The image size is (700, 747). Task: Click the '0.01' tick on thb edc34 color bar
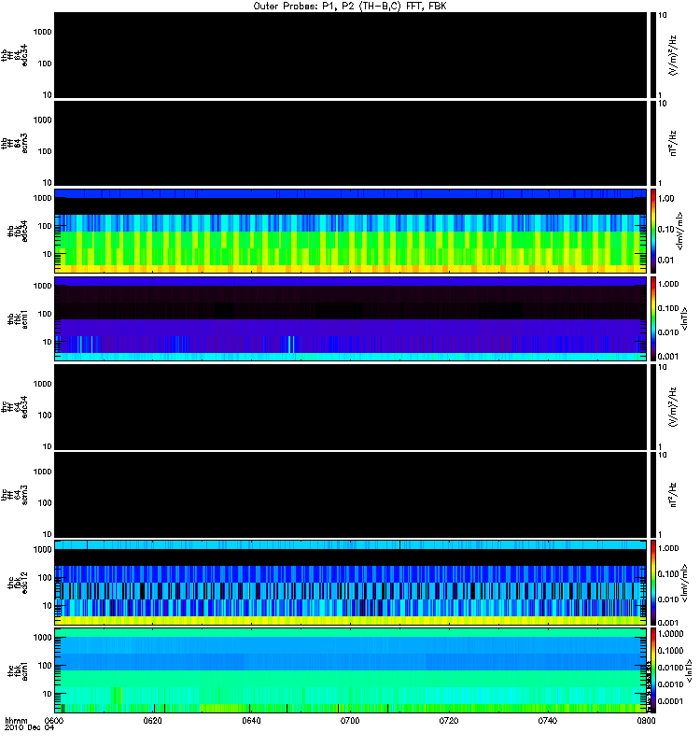pyautogui.click(x=665, y=261)
